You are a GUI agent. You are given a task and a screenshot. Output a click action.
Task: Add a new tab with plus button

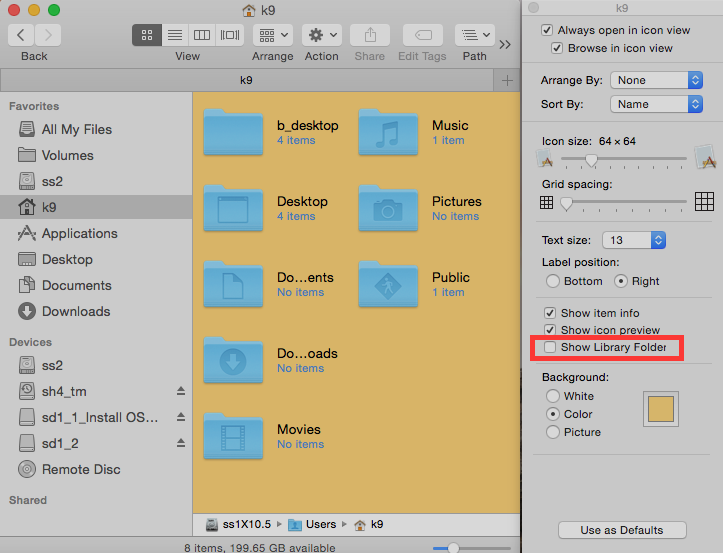[x=507, y=80]
